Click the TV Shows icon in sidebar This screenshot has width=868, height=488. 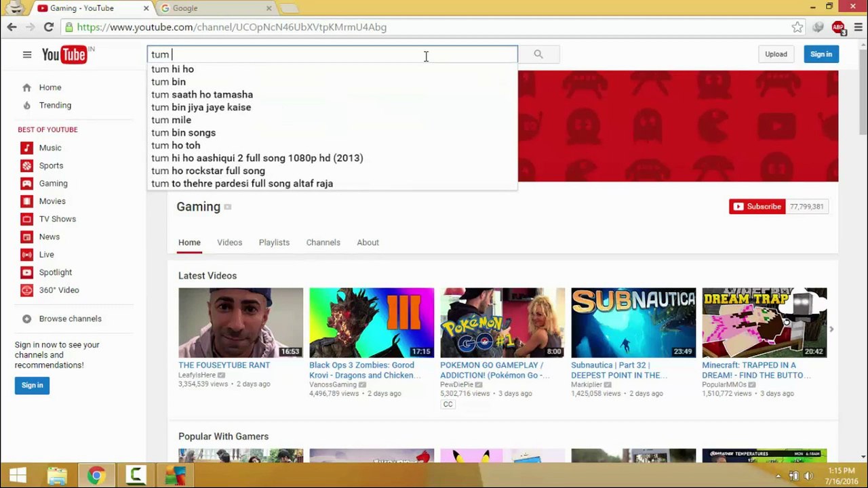(x=26, y=219)
